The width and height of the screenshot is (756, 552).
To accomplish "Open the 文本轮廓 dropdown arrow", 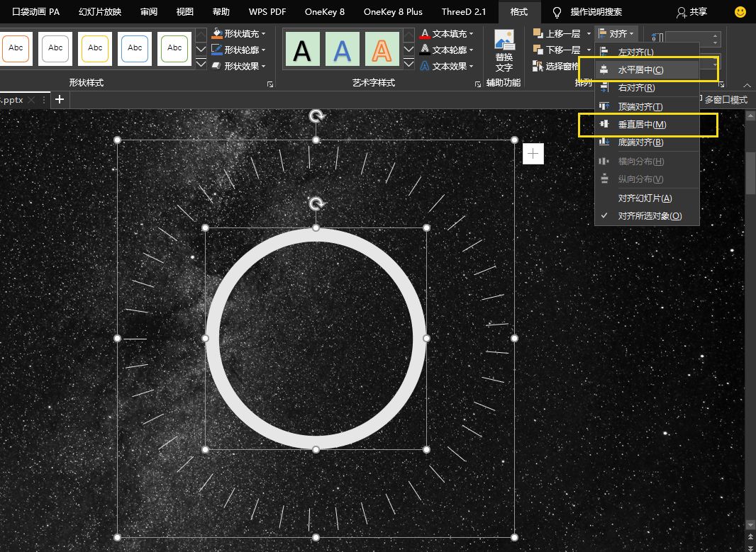I will coord(471,50).
